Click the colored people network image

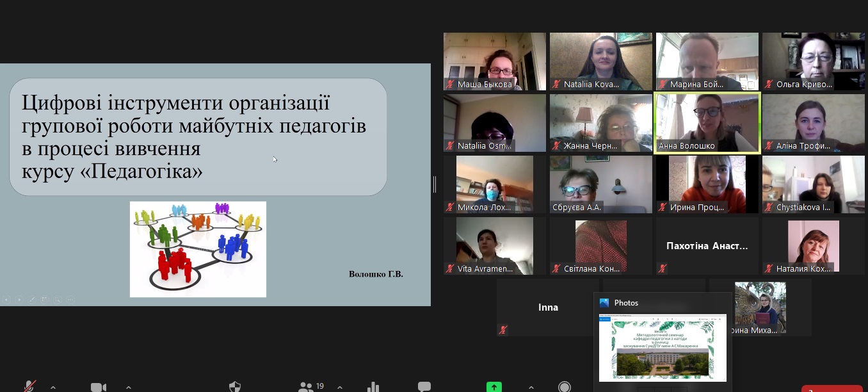click(x=198, y=249)
